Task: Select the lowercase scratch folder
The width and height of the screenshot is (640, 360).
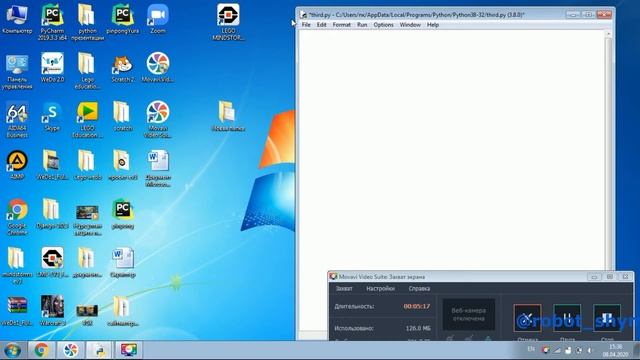Action: point(123,117)
